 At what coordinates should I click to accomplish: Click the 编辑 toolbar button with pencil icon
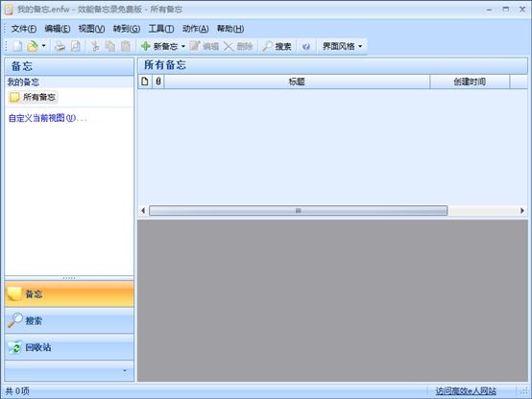204,46
